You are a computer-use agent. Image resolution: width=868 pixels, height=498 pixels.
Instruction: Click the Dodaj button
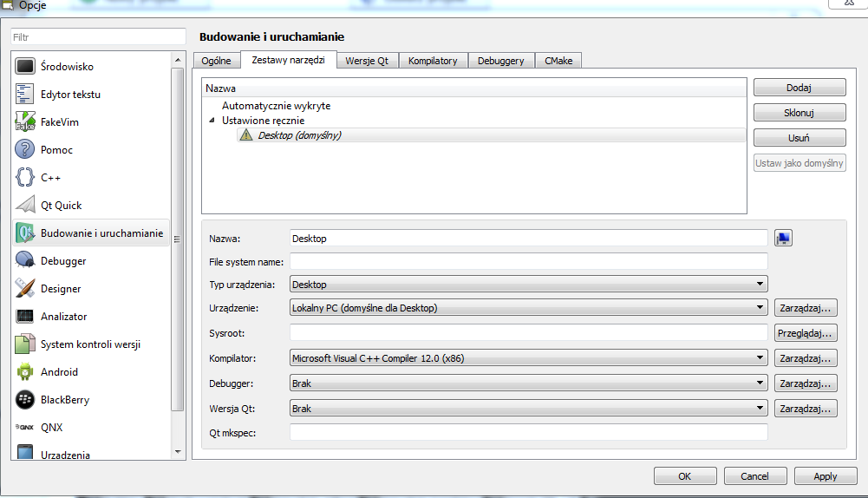pyautogui.click(x=799, y=88)
